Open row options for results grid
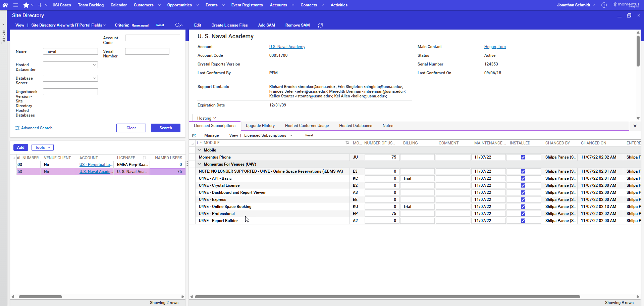The image size is (644, 306). point(187,164)
